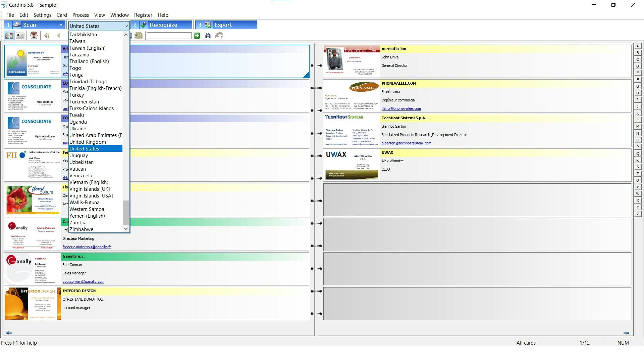Choose Uruguay in the country list
The image size is (644, 354).
pos(96,156)
